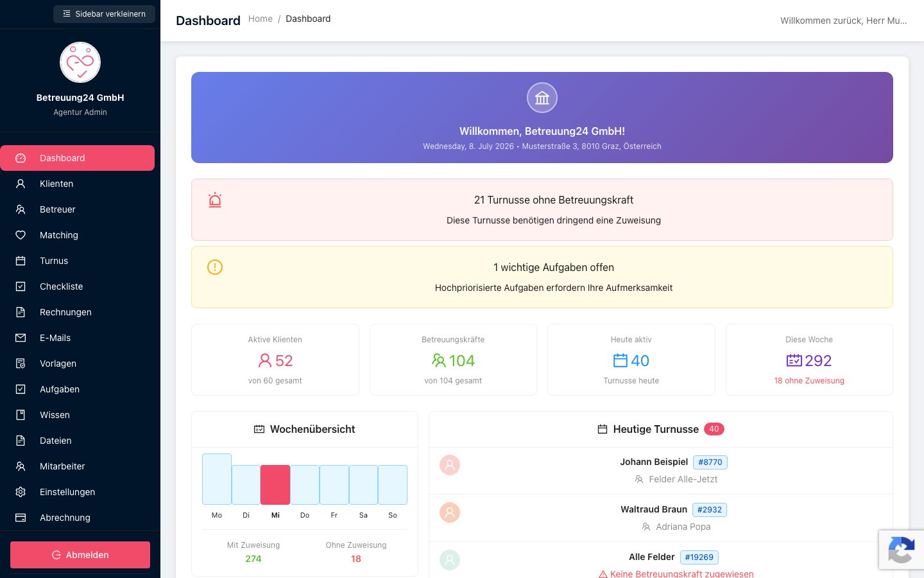Click the Abrechnung credit card icon
Screen dimensions: 924x578
[21, 518]
